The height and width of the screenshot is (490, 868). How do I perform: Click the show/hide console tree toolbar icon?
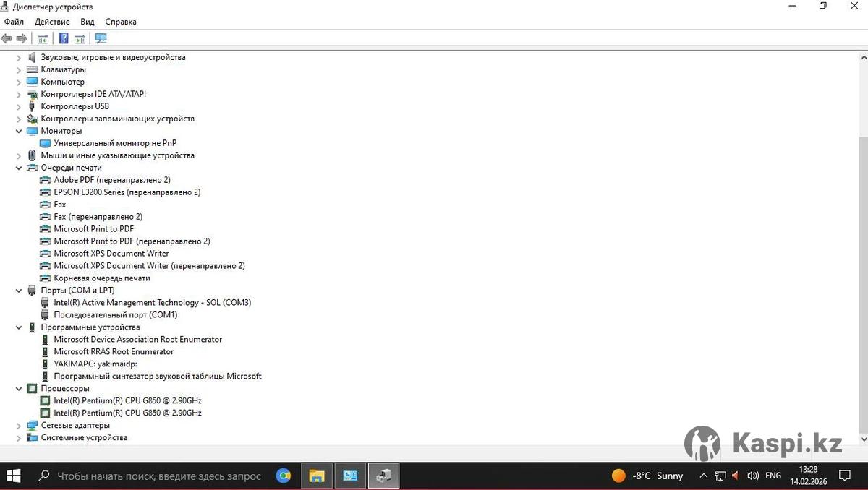coord(43,38)
